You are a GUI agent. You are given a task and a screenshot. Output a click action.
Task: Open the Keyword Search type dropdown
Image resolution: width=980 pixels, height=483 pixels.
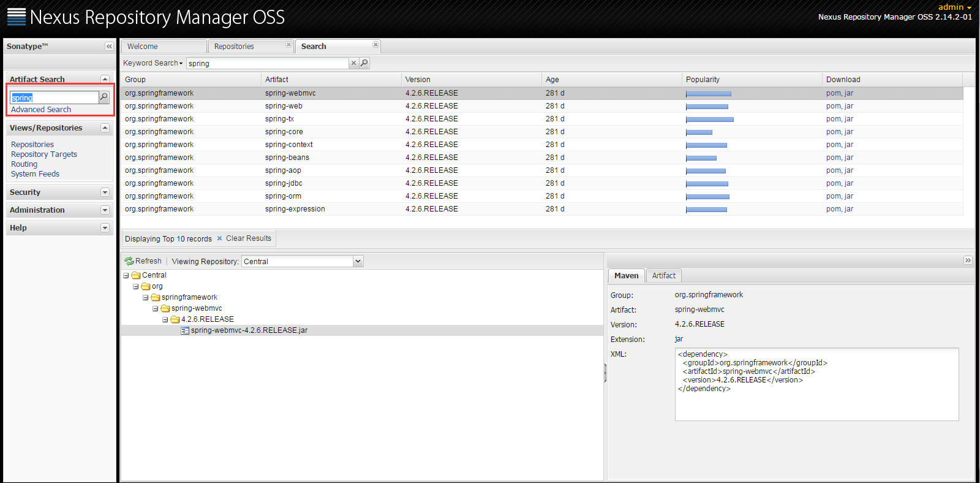pyautogui.click(x=153, y=63)
